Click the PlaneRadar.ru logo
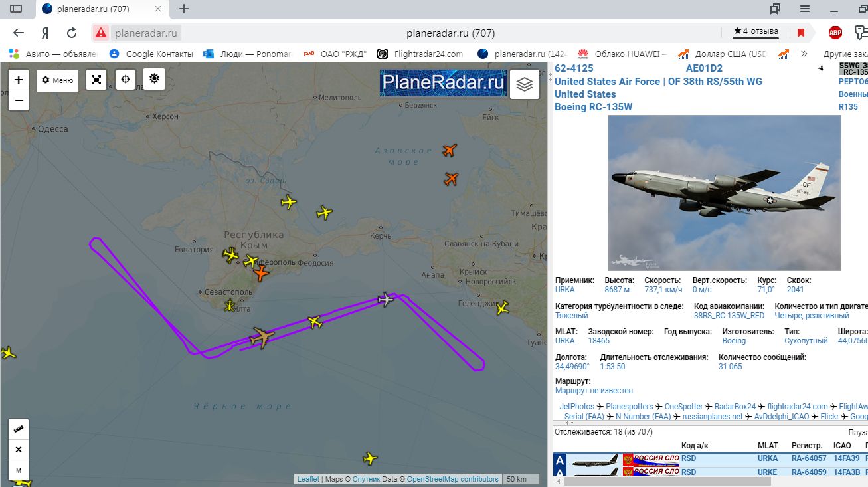This screenshot has width=868, height=487. click(443, 83)
